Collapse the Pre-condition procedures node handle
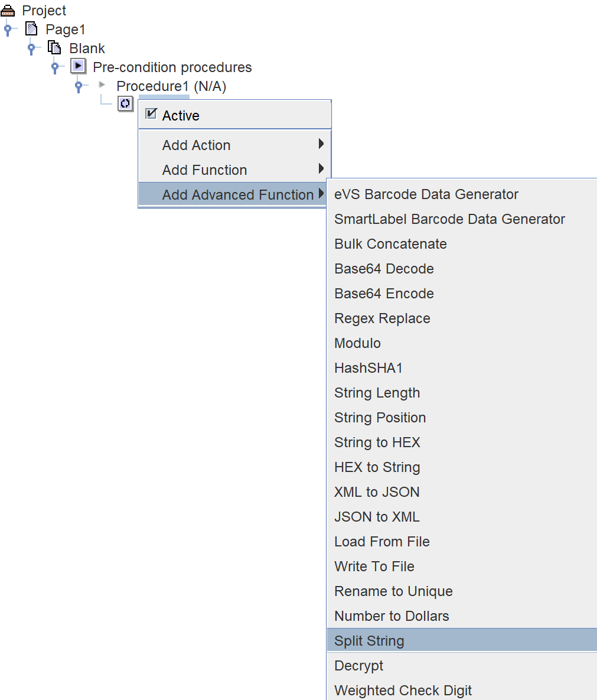The image size is (597, 700). coord(55,67)
